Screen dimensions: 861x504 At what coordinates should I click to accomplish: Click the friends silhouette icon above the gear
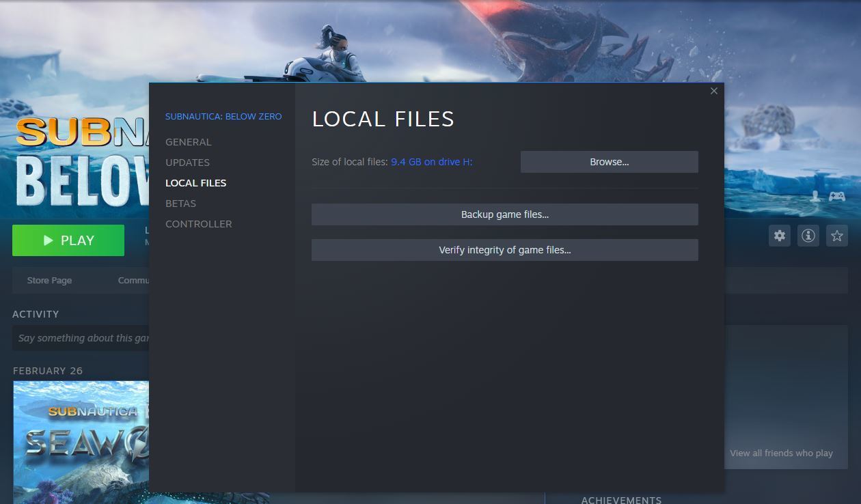click(815, 197)
